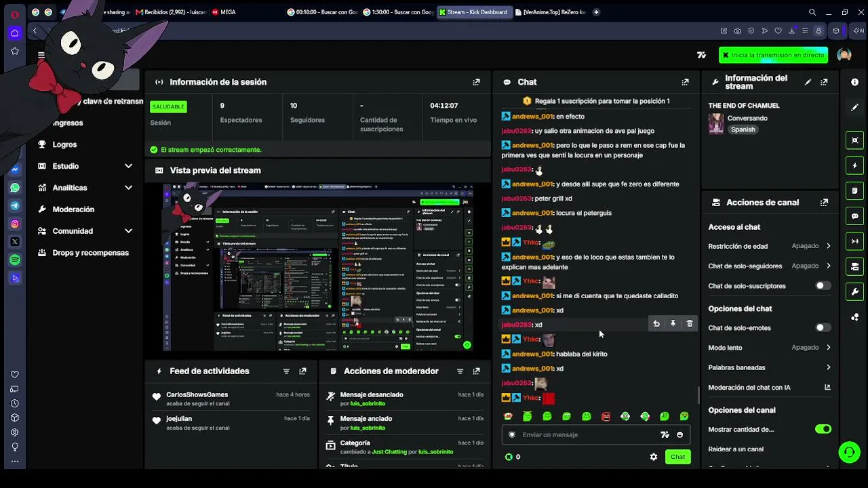
Task: Click CarlosShowsGames in the activity feed
Action: (197, 394)
